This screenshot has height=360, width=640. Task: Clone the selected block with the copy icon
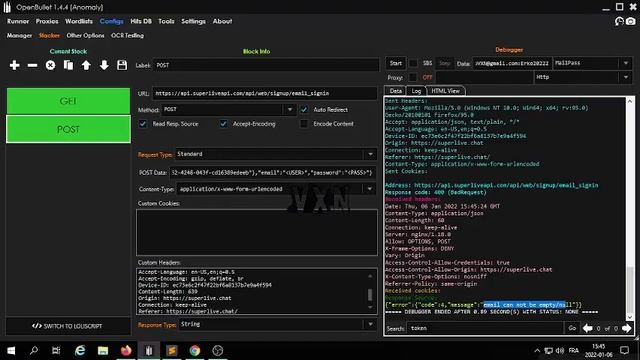(68, 65)
